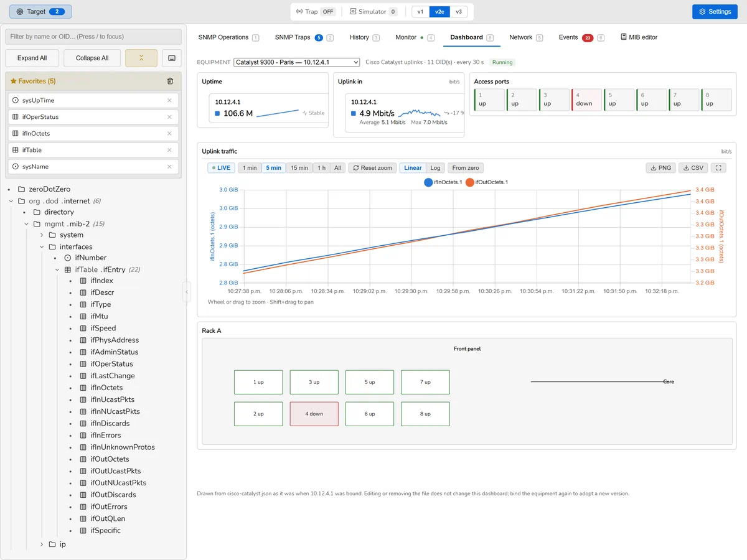Click Collapse All button

pyautogui.click(x=92, y=58)
